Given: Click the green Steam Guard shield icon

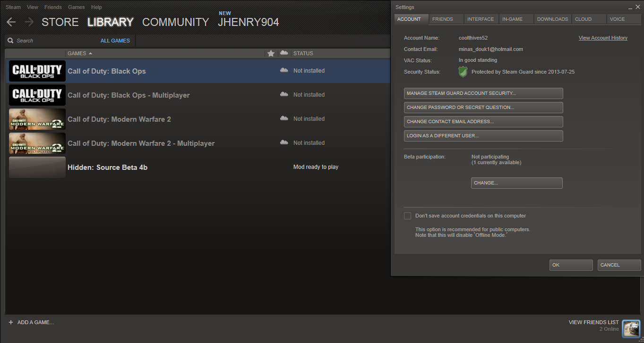Looking at the screenshot, I should click(x=463, y=72).
